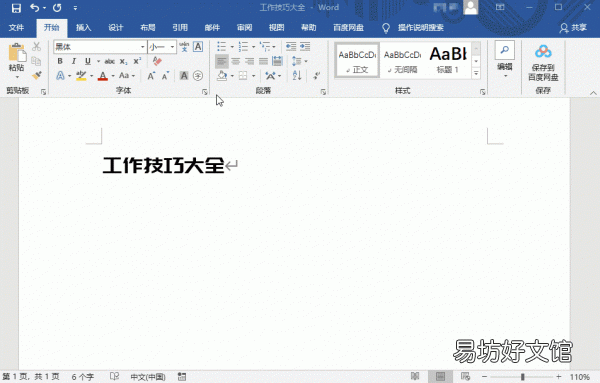This screenshot has width=600, height=383.
Task: Apply the No Spacing style
Action: coord(402,60)
